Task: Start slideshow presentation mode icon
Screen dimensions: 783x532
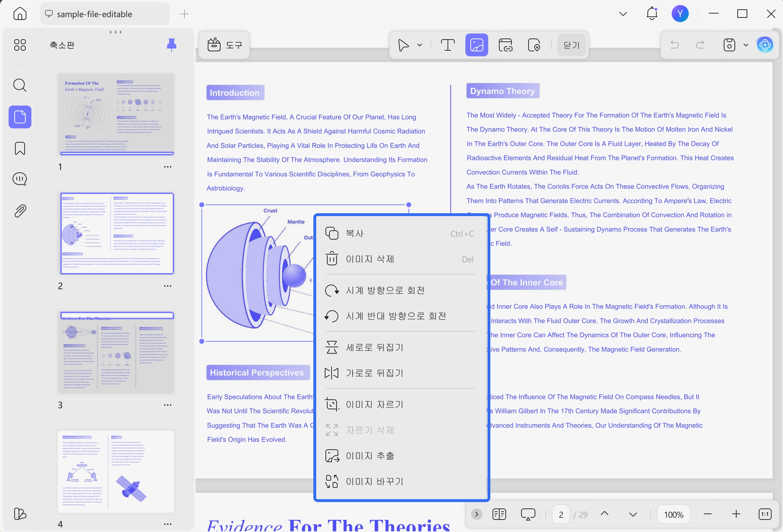Action: click(528, 514)
